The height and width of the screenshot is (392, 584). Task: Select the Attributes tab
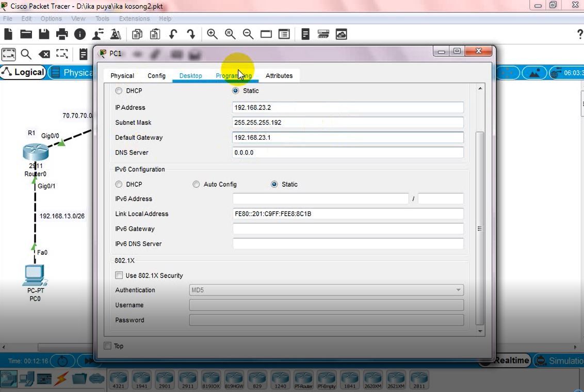(x=279, y=75)
